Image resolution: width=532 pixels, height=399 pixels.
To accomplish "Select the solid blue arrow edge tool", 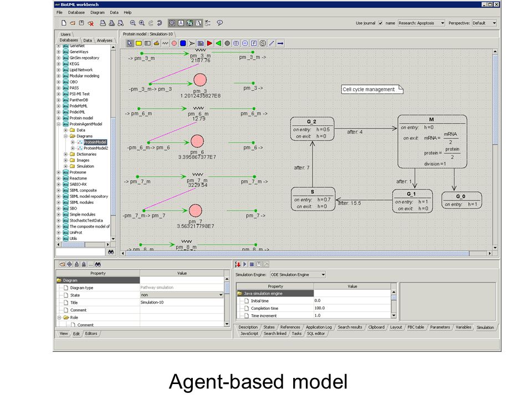I will click(x=280, y=43).
